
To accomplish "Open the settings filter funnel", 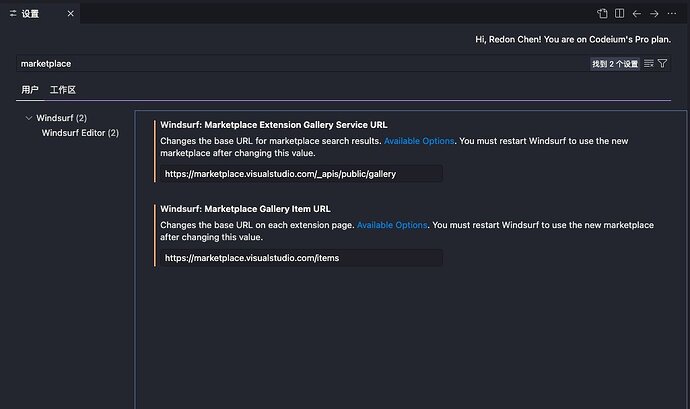I will (662, 63).
